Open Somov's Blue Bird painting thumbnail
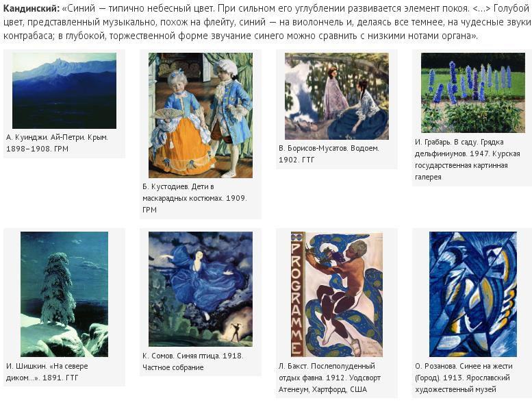532x405 pixels. 201,289
